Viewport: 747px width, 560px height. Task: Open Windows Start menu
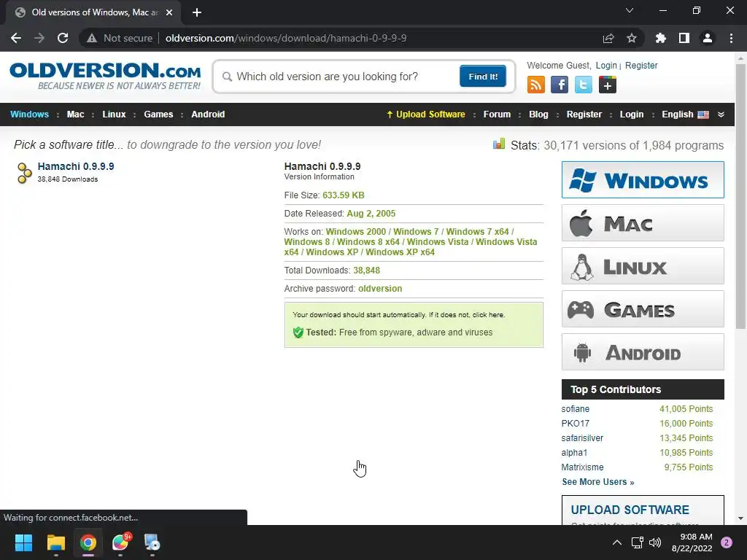[x=23, y=542]
